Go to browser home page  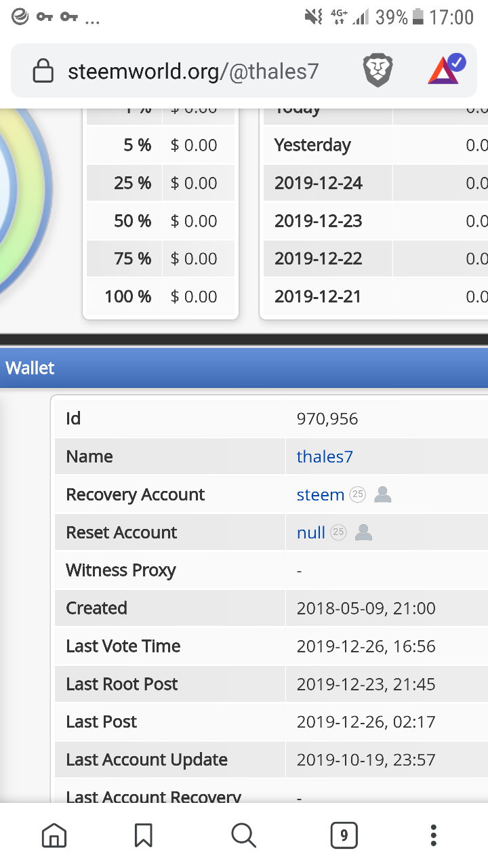pyautogui.click(x=54, y=835)
